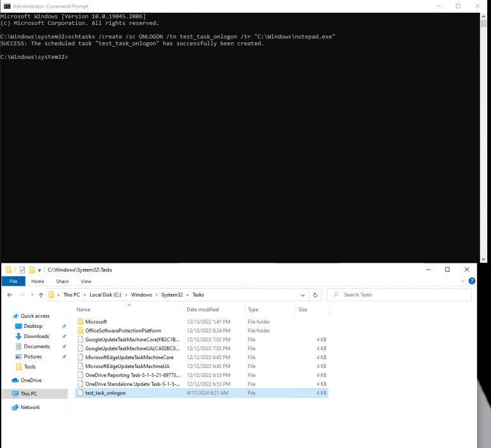
Task: Select Desktop in the navigation pane
Action: [x=33, y=326]
